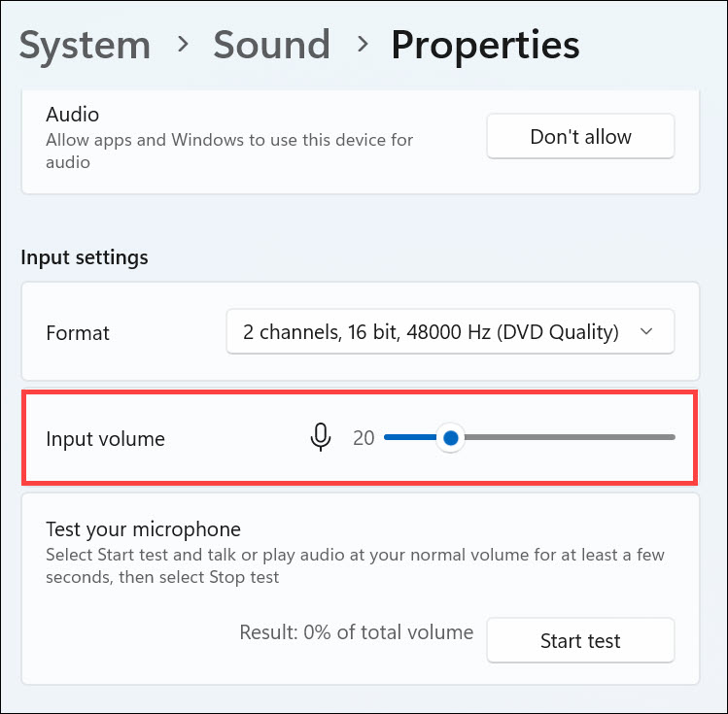Click the chevron between System and Sound
Viewport: 728px width, 714px height.
182,45
